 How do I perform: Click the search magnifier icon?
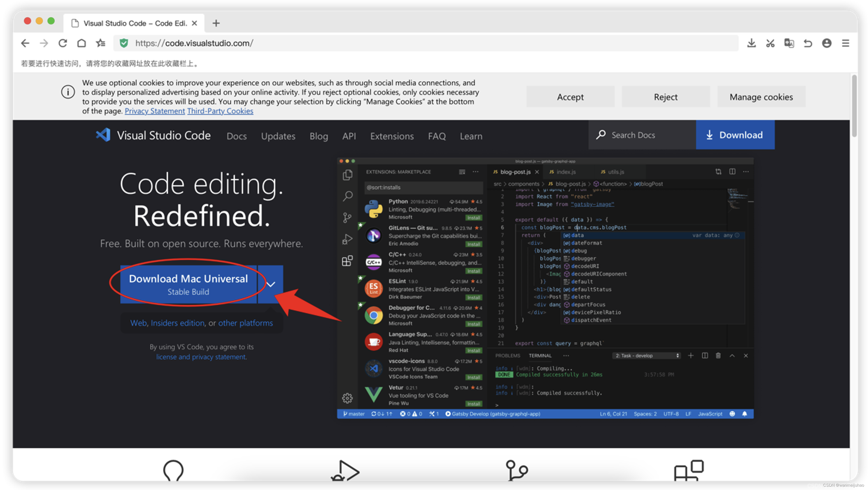point(601,135)
